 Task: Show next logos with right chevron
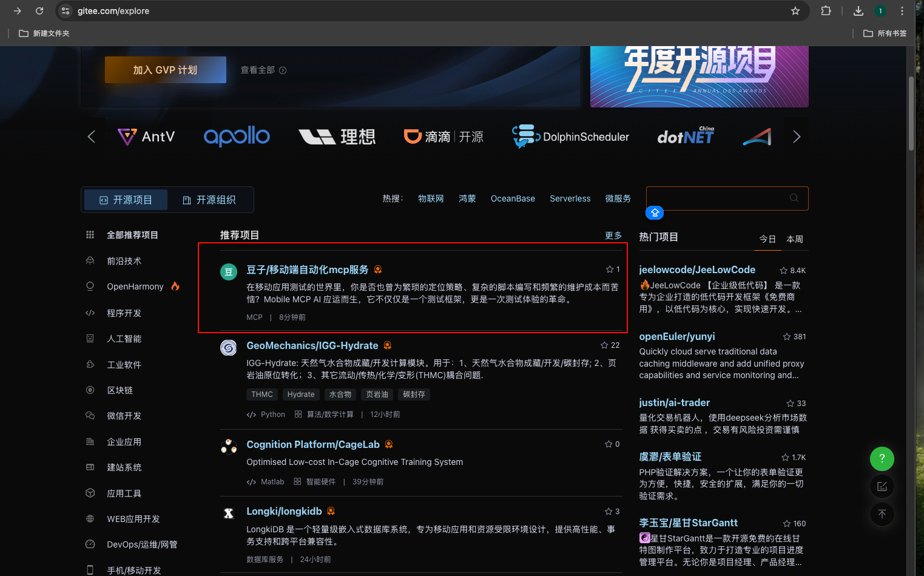click(797, 137)
